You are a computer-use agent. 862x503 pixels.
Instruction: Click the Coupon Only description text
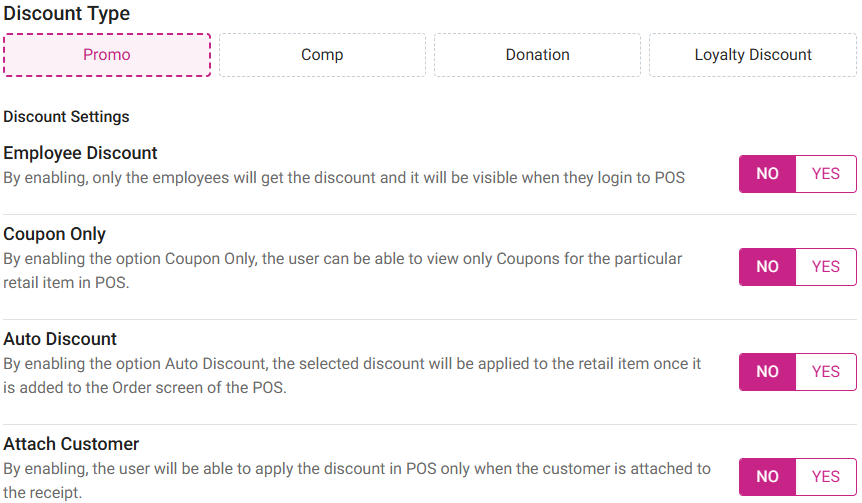(342, 270)
